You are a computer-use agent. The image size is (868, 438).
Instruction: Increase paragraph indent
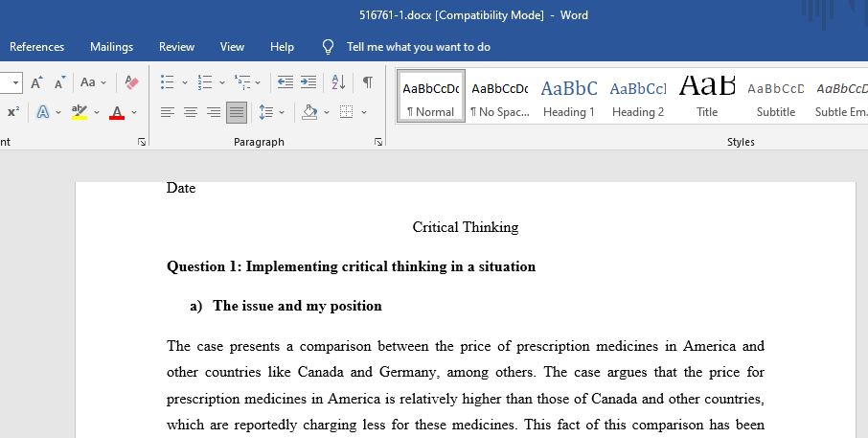308,82
